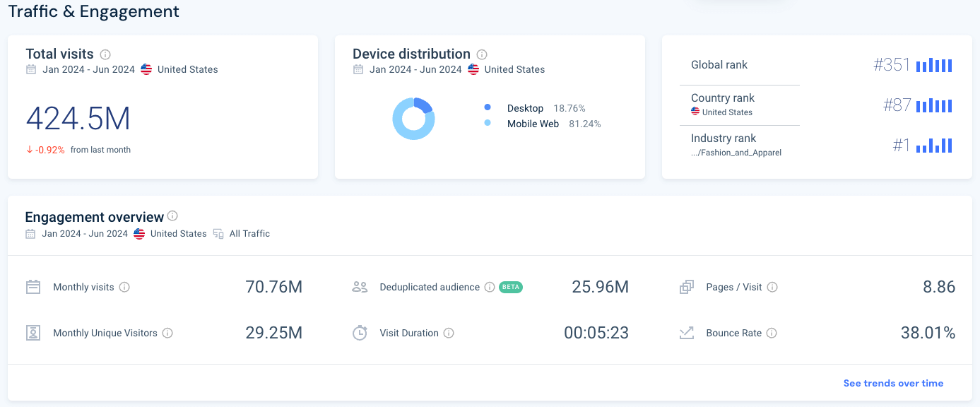Click the Visit Duration stopwatch icon
980x407 pixels.
[x=360, y=333]
